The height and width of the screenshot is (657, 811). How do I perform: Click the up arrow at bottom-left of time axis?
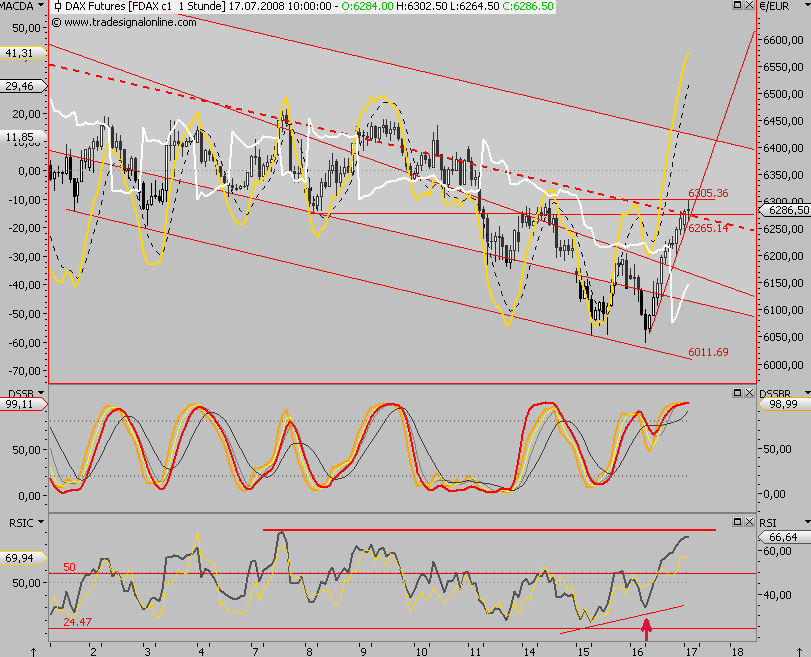34,651
